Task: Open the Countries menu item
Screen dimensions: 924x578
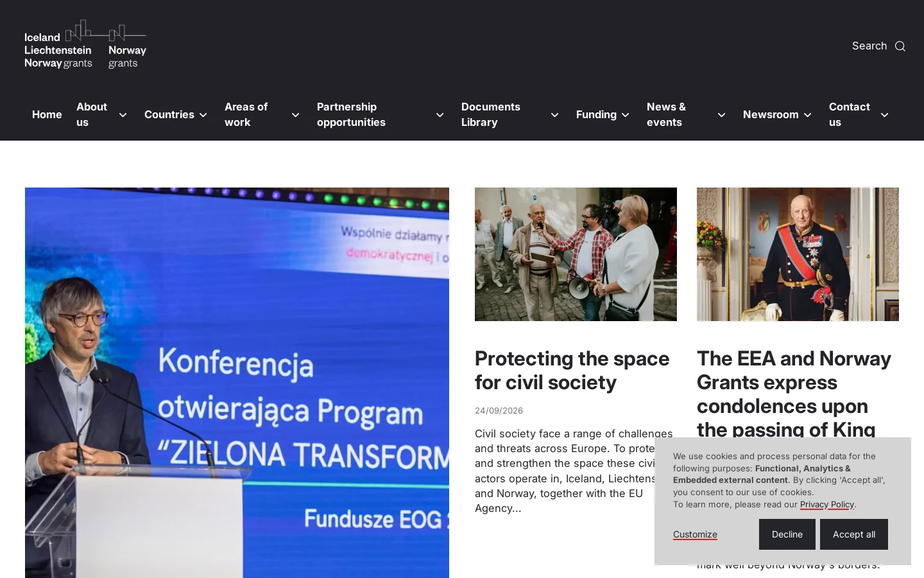Action: (x=169, y=114)
